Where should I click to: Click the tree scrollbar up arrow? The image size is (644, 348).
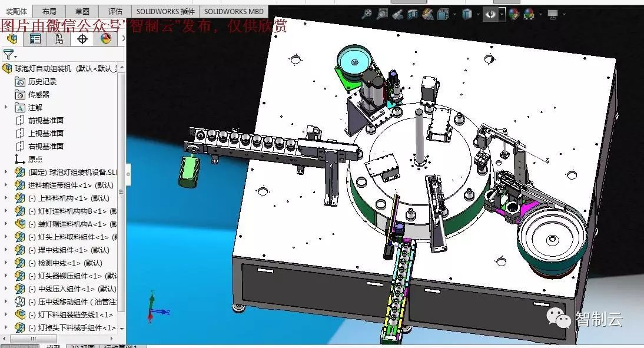tap(122, 67)
